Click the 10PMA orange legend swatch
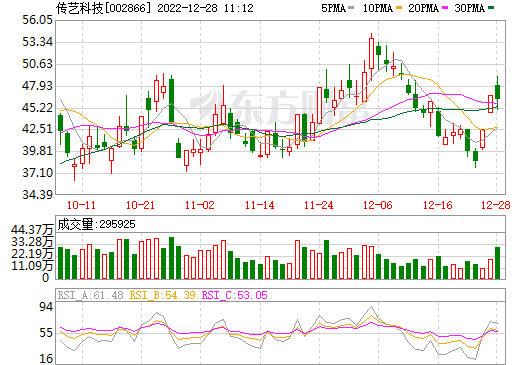 pos(399,8)
